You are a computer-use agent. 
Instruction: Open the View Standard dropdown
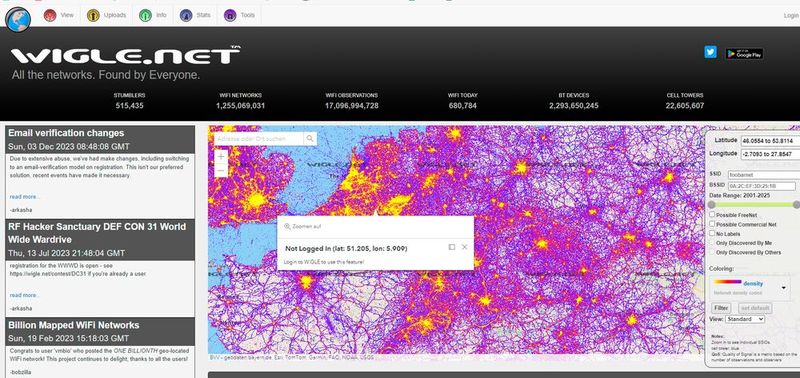[x=744, y=319]
